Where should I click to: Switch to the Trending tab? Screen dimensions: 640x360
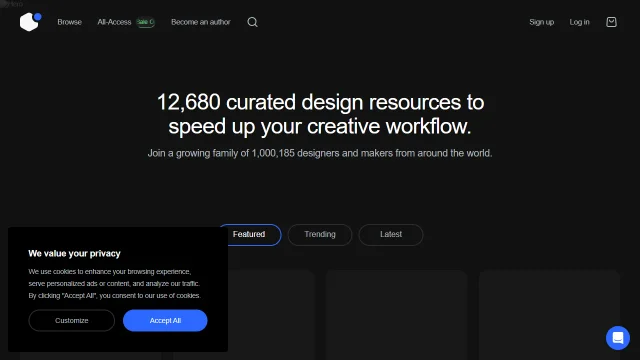[x=320, y=235]
